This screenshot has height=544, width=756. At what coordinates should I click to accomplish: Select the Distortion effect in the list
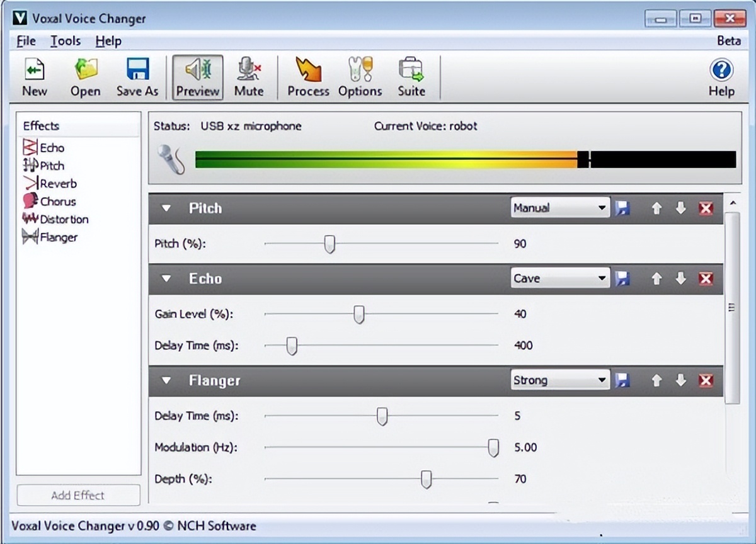60,219
